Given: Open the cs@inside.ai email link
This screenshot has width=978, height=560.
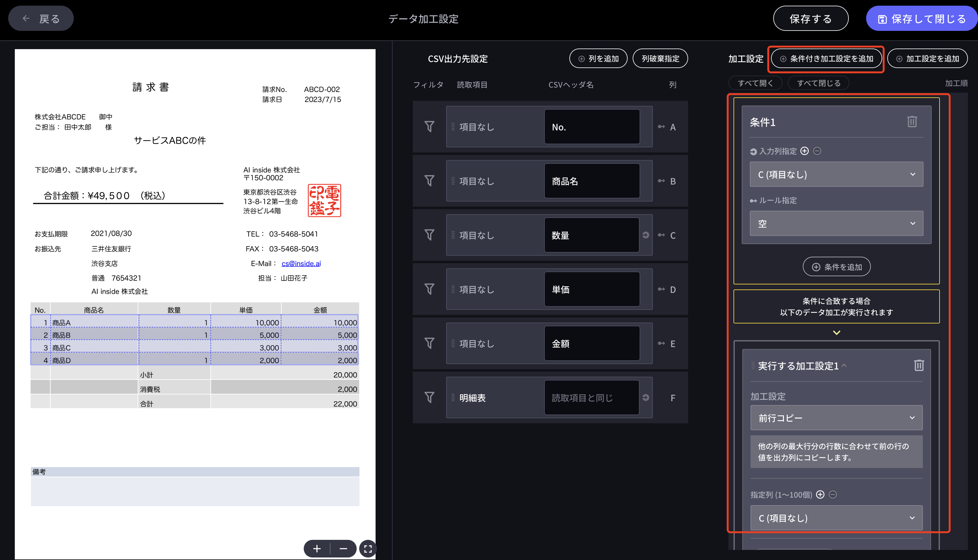Looking at the screenshot, I should click(x=301, y=263).
